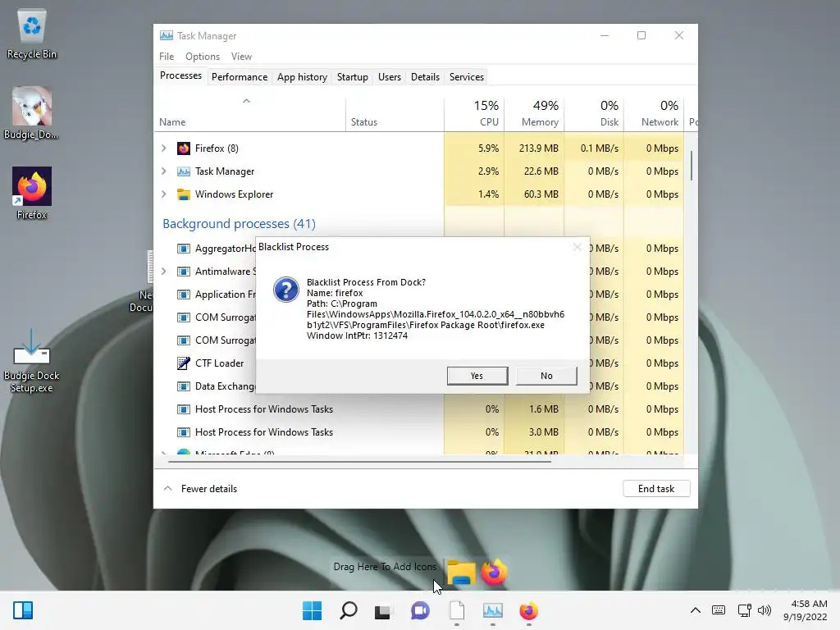840x630 pixels.
Task: Click the horizontal scrollbar in Task Manager
Action: pos(359,461)
